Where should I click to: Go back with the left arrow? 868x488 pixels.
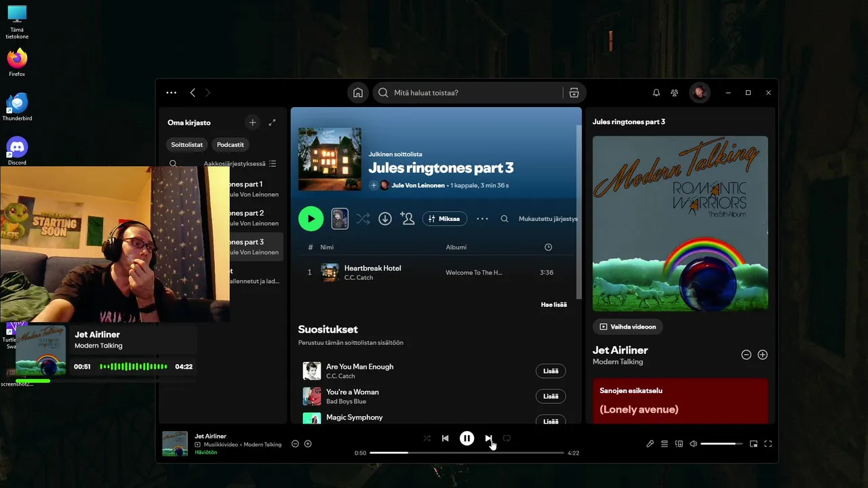point(193,93)
